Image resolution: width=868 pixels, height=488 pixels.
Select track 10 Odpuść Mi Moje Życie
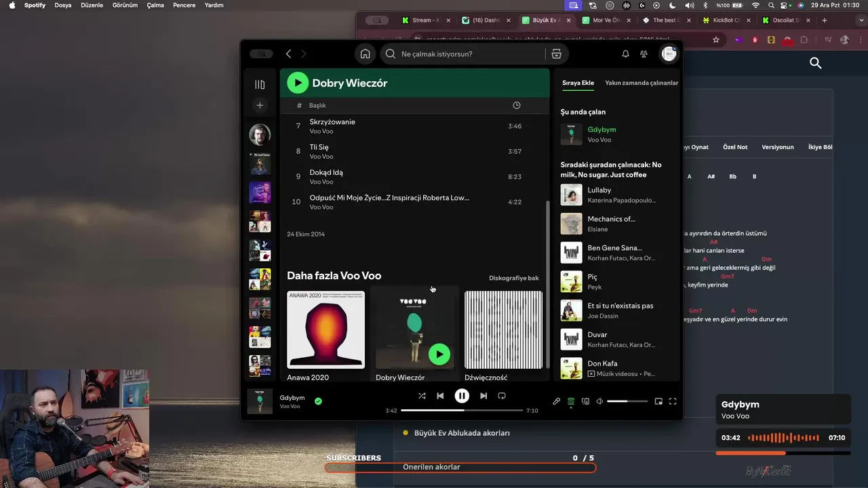point(415,201)
